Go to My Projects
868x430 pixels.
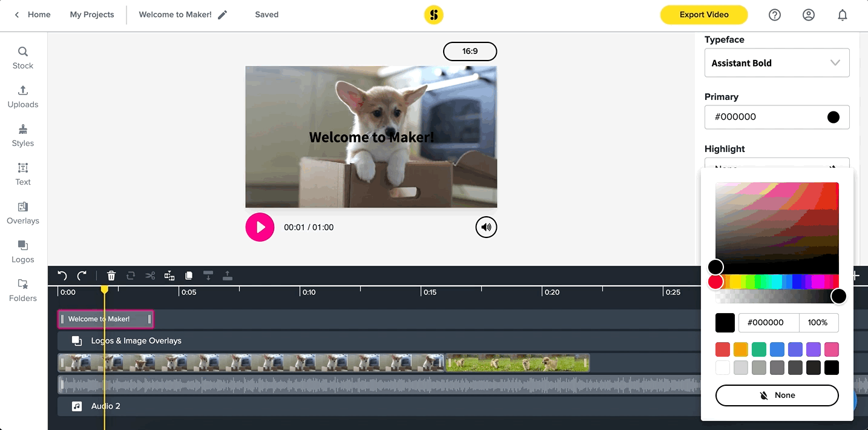(92, 15)
